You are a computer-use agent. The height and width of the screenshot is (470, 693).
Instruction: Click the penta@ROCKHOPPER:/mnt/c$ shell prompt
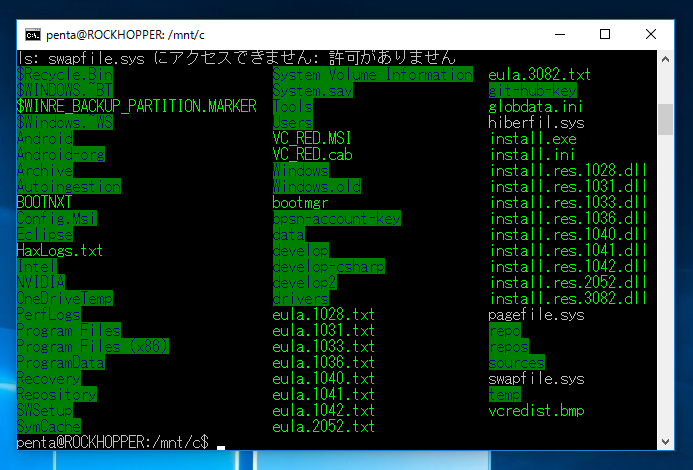point(113,442)
